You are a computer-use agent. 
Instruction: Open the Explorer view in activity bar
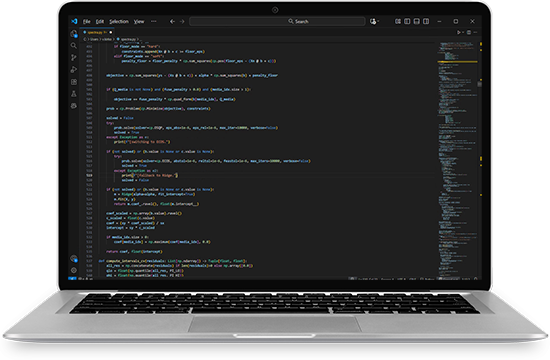74,34
